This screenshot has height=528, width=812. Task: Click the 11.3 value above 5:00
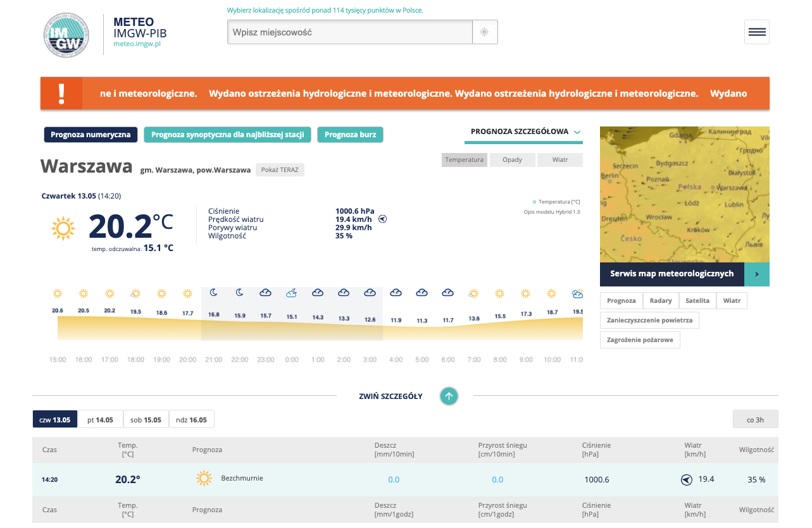tap(422, 321)
